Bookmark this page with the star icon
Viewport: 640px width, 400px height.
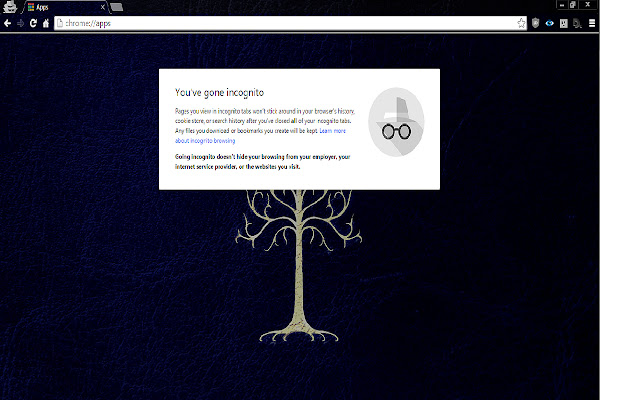521,23
